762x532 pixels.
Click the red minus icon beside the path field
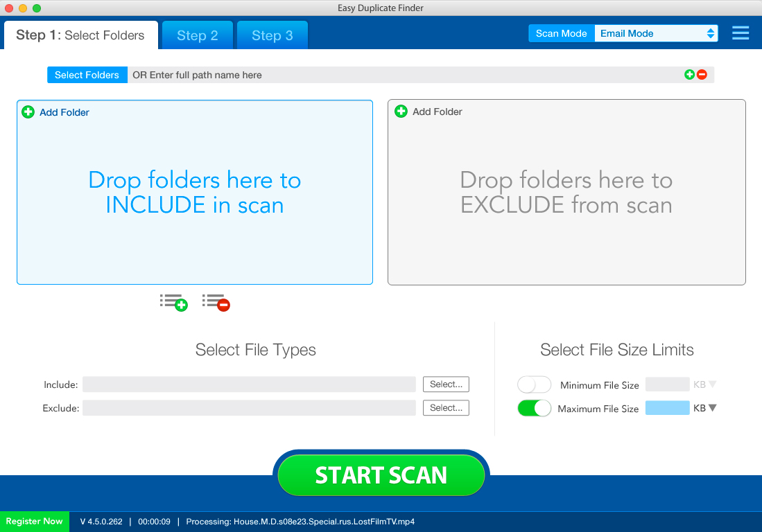pyautogui.click(x=702, y=74)
